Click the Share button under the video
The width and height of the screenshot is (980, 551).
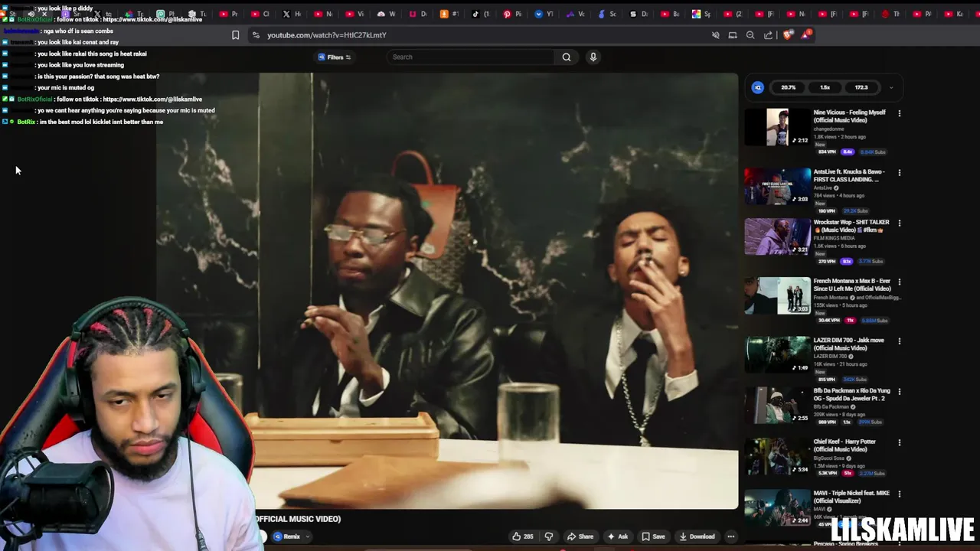(x=580, y=536)
